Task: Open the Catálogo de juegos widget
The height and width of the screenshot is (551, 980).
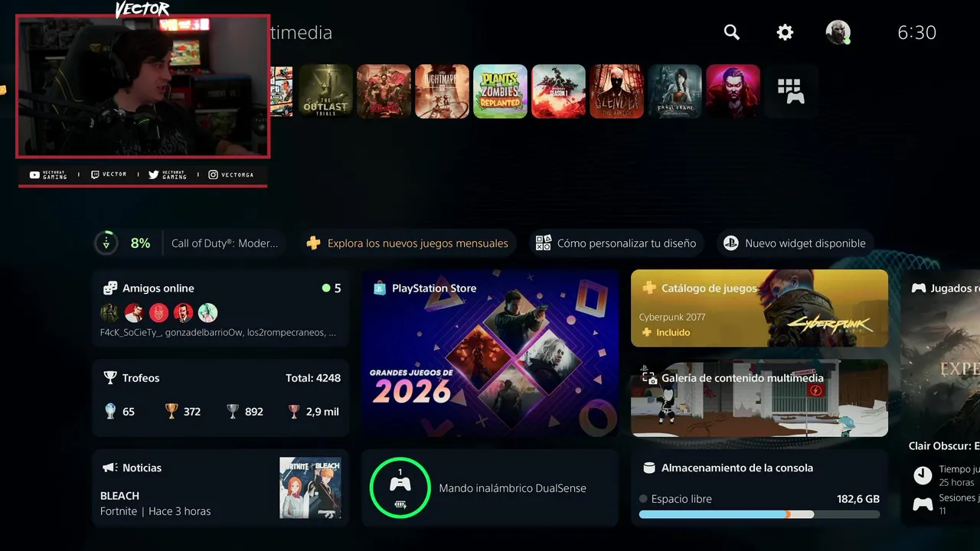Action: pyautogui.click(x=759, y=308)
